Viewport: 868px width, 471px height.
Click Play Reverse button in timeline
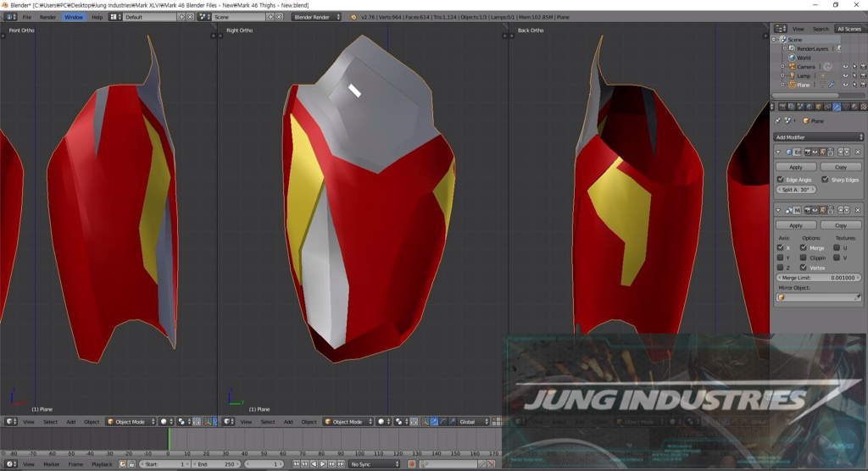click(314, 464)
